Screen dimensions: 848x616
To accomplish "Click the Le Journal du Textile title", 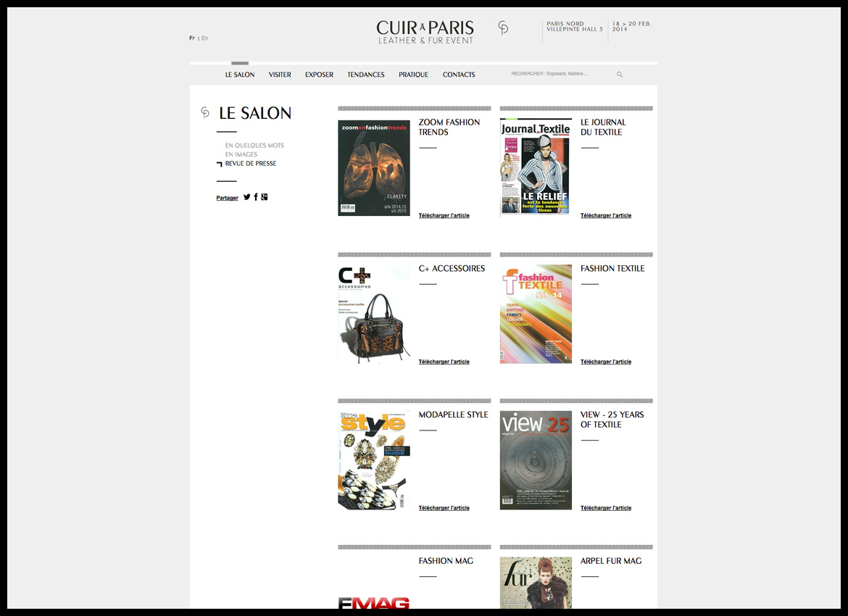I will tap(603, 127).
